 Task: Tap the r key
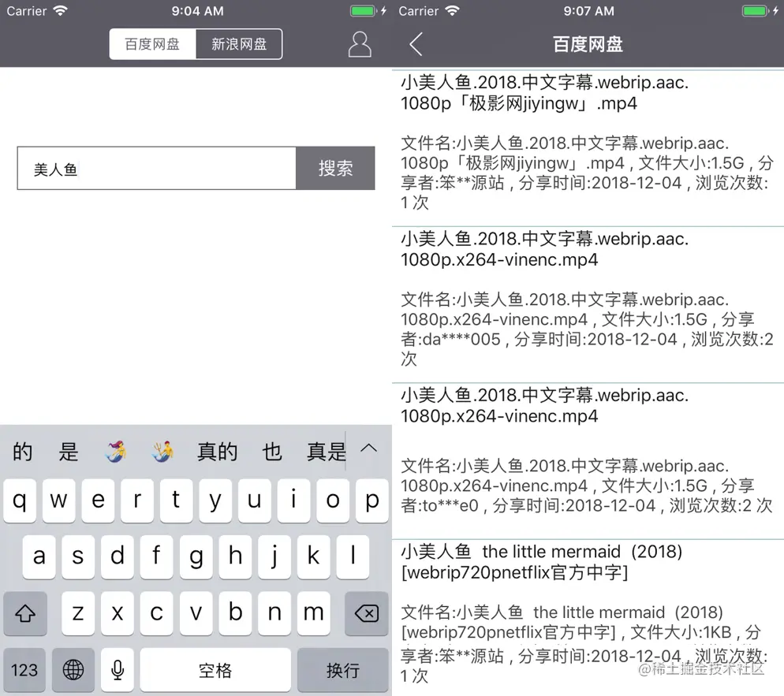[x=137, y=501]
